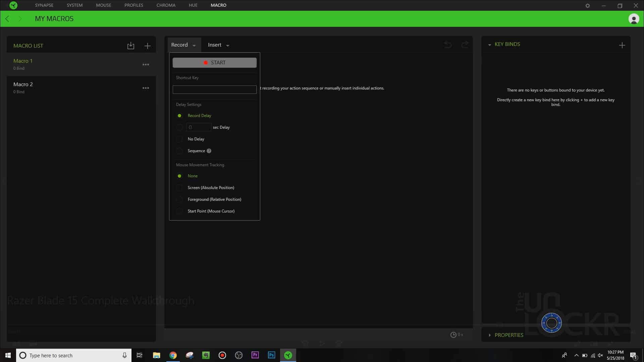644x362 pixels.
Task: Select Screen (Absolute Position) tracking
Action: [x=180, y=188]
